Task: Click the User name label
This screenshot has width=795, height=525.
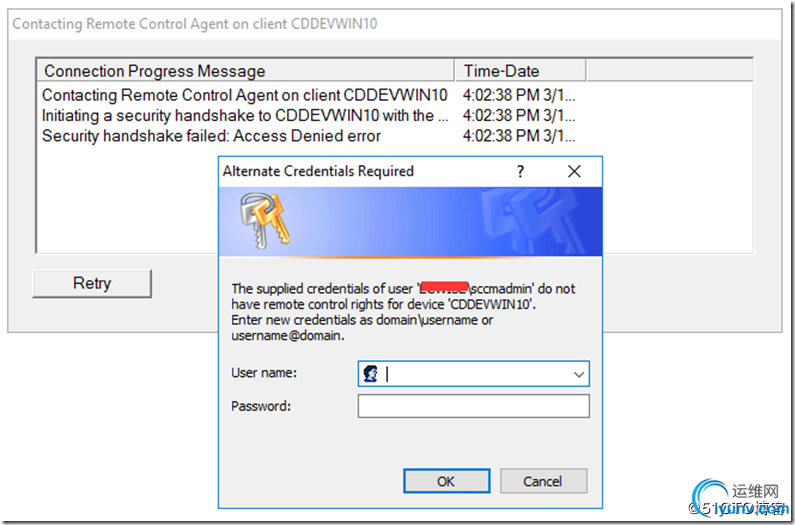Action: (x=264, y=373)
